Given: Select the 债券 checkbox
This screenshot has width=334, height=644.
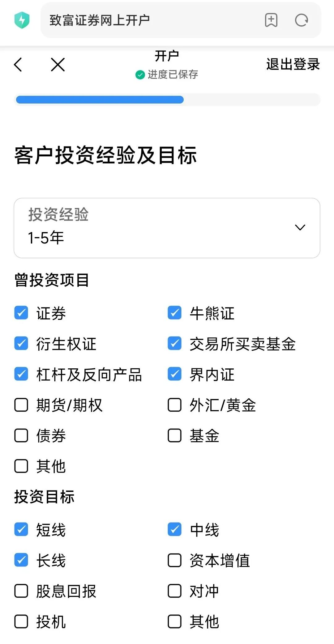Looking at the screenshot, I should tap(21, 435).
